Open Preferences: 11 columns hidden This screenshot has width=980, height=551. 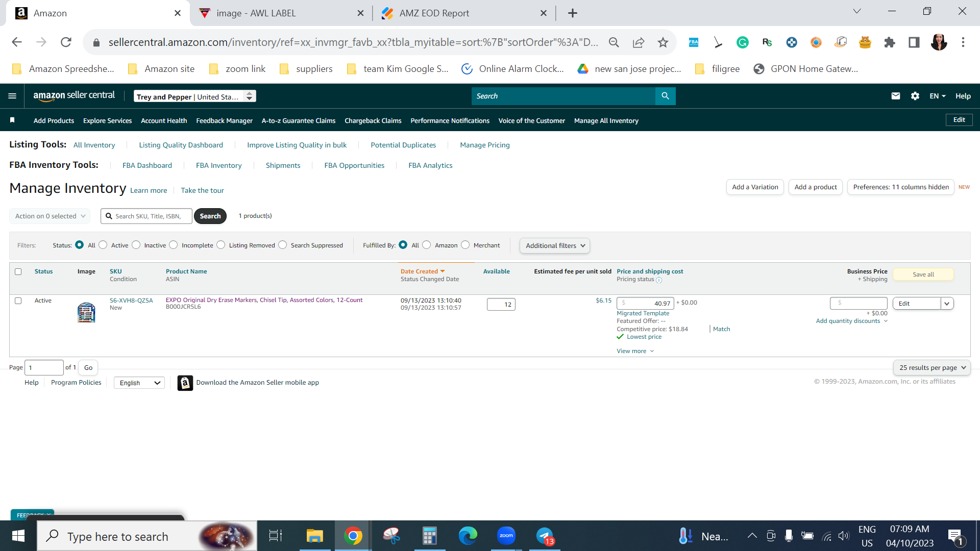(901, 187)
